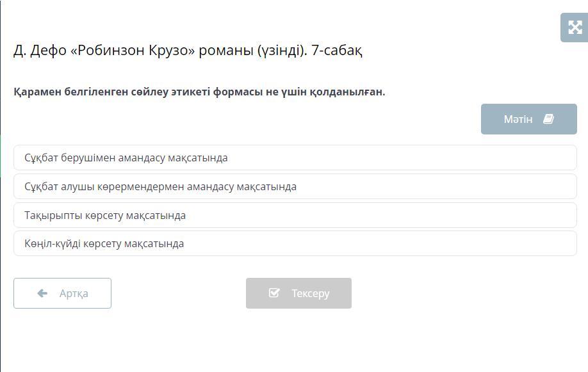Screen dimensions: 588x372
Task: Click the bold question text about сөйлеу этикеті
Action: coord(199,92)
